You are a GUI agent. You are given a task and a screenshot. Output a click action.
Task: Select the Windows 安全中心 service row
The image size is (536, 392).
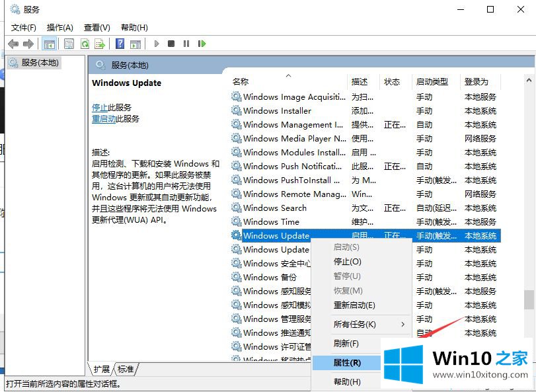271,264
